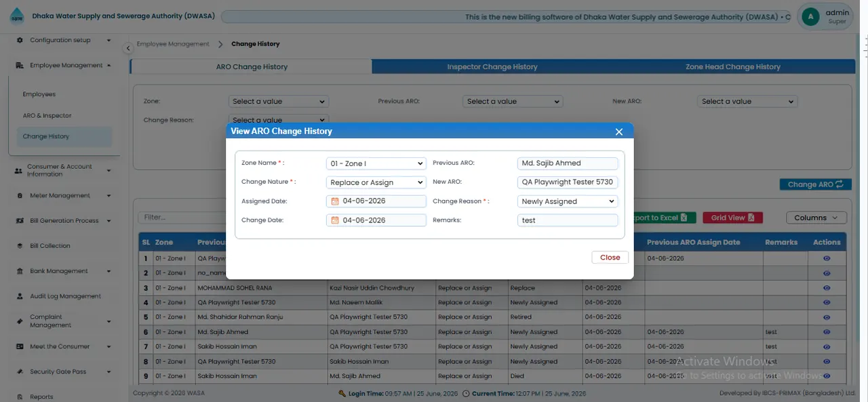Image resolution: width=868 pixels, height=402 pixels.
Task: Open the Assigned Date calendar icon
Action: [x=335, y=201]
